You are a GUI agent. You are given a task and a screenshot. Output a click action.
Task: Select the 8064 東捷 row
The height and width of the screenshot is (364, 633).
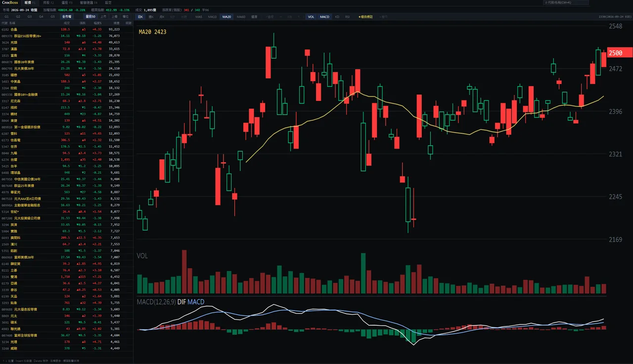pyautogui.click(x=66, y=120)
